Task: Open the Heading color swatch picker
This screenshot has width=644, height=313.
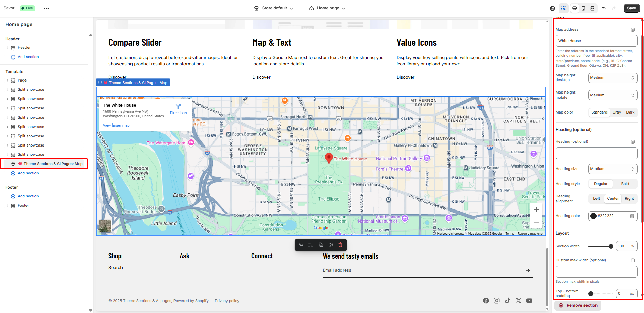Action: (593, 216)
